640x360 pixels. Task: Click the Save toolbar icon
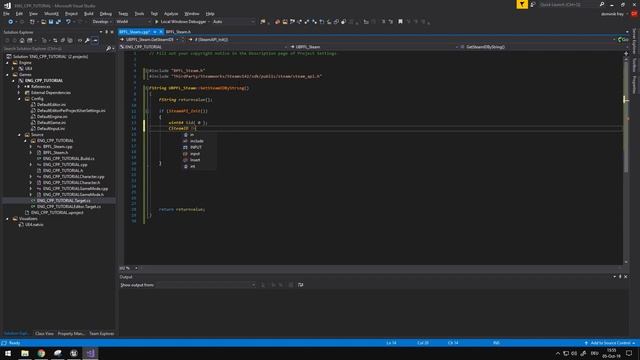[x=51, y=22]
